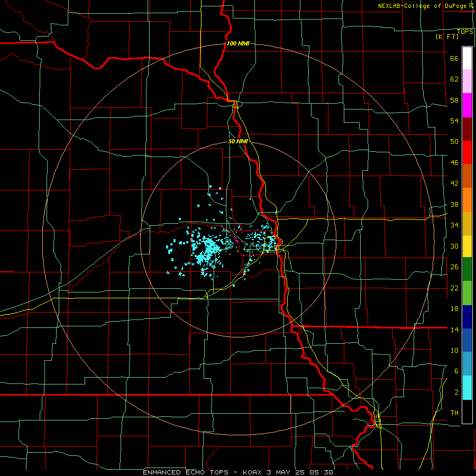This screenshot has width=476, height=476.
Task: Click the legend value "2"
Action: click(x=456, y=392)
